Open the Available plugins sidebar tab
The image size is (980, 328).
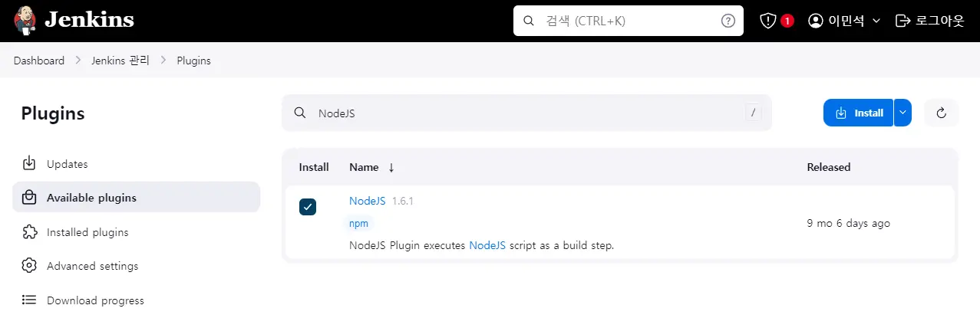click(x=91, y=198)
